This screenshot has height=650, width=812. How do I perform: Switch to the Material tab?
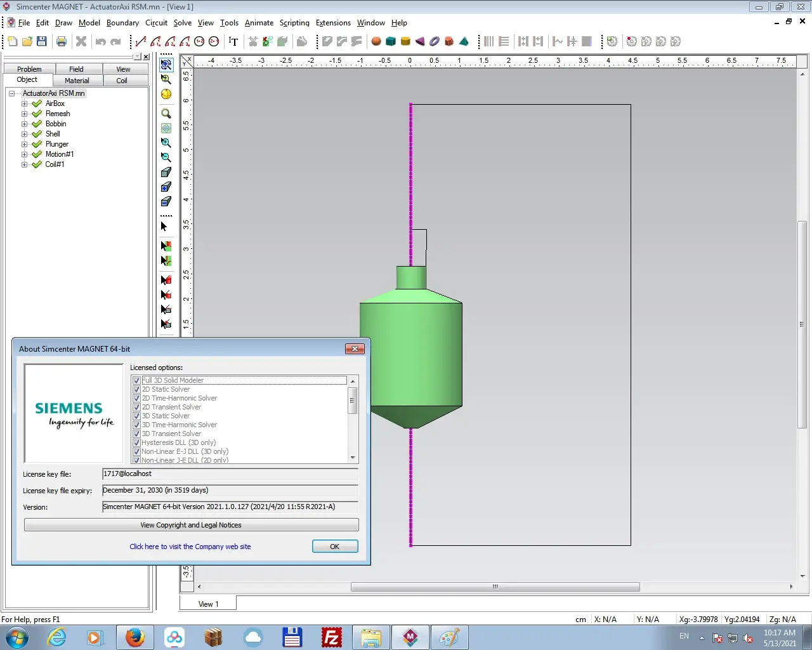[77, 81]
